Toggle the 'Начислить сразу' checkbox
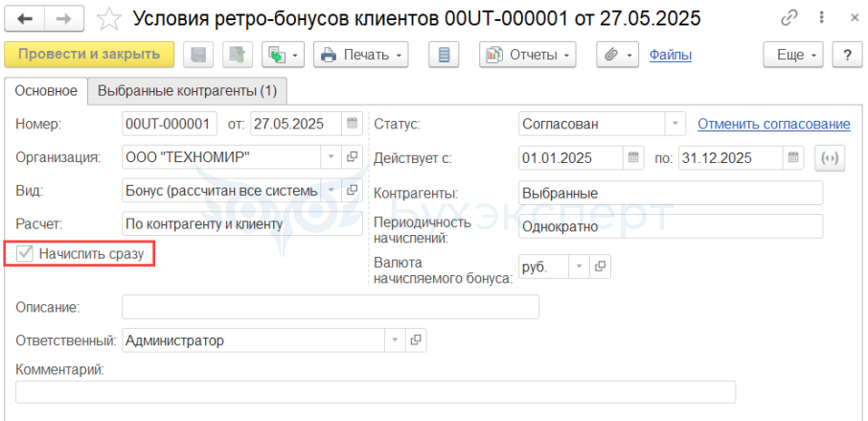This screenshot has width=868, height=421. pyautogui.click(x=25, y=254)
